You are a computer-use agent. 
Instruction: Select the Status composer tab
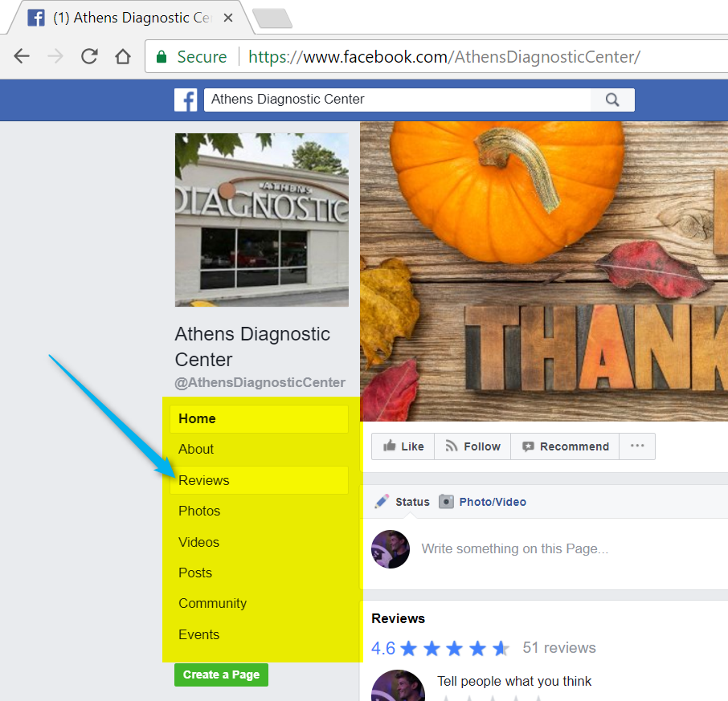pos(412,502)
